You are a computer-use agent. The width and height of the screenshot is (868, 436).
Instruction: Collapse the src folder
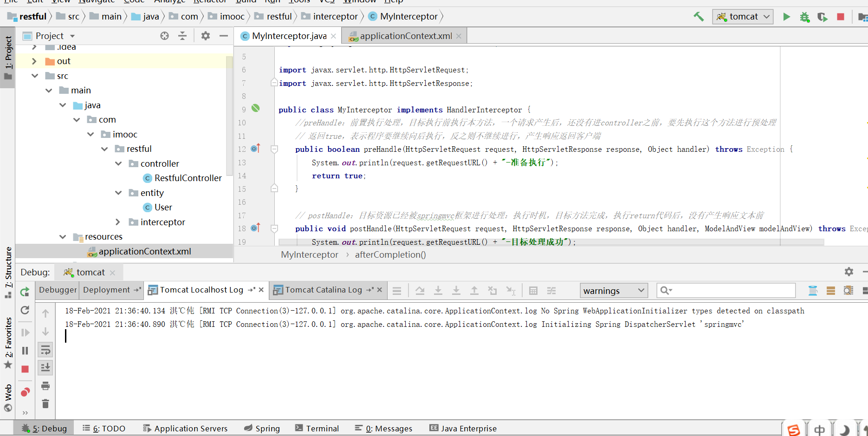[x=34, y=76]
